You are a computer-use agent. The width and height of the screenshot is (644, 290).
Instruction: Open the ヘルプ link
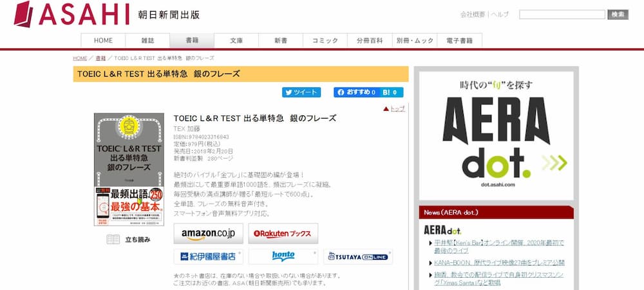(500, 14)
